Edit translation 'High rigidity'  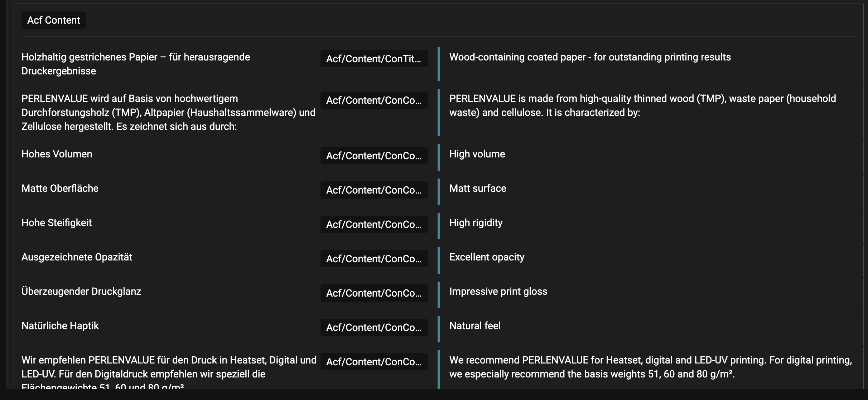(x=476, y=223)
